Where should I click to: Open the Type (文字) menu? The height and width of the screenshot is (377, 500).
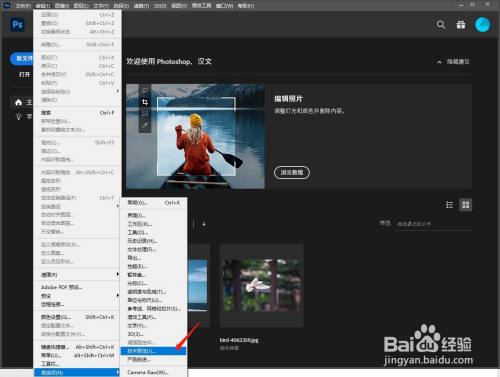coord(101,6)
